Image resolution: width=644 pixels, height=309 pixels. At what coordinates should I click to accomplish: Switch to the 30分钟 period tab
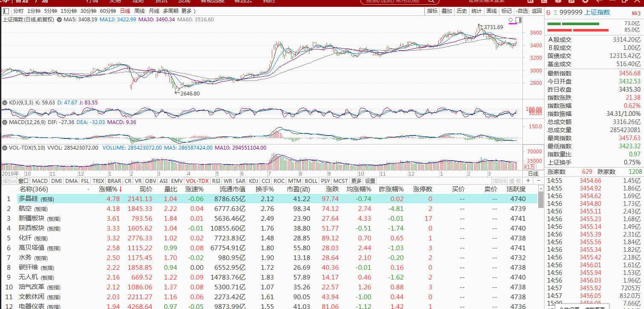88,11
